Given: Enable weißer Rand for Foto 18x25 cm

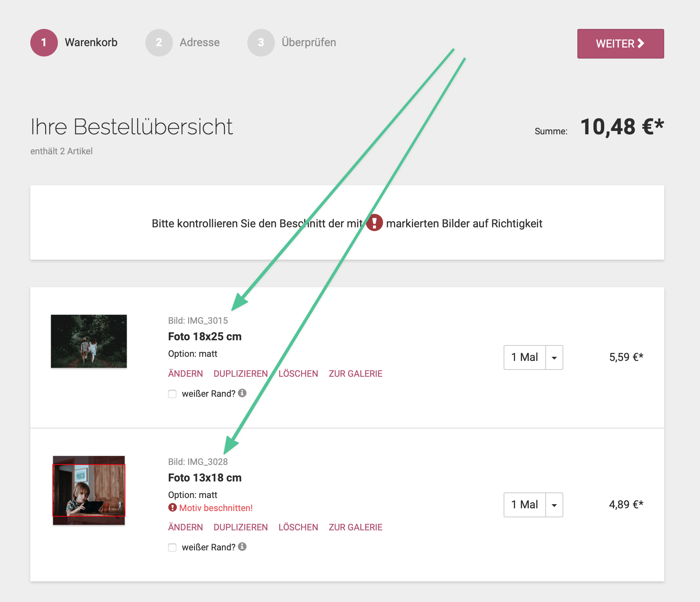Looking at the screenshot, I should 172,394.
